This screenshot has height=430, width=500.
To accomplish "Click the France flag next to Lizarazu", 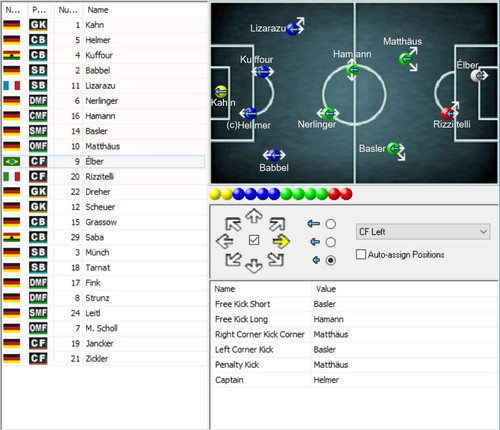I will point(12,86).
